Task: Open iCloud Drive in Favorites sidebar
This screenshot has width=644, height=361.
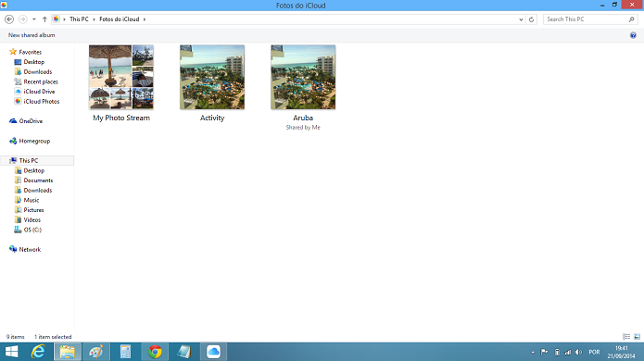Action: pyautogui.click(x=34, y=92)
